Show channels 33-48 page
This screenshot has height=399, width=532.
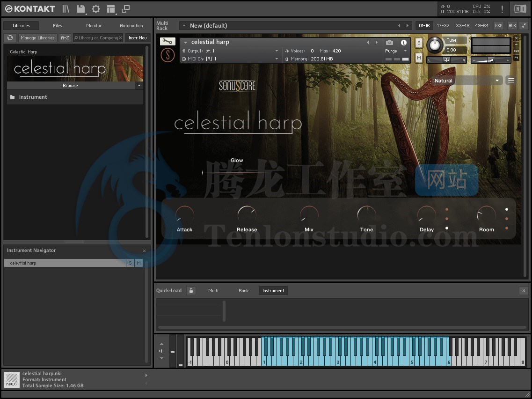tap(462, 25)
